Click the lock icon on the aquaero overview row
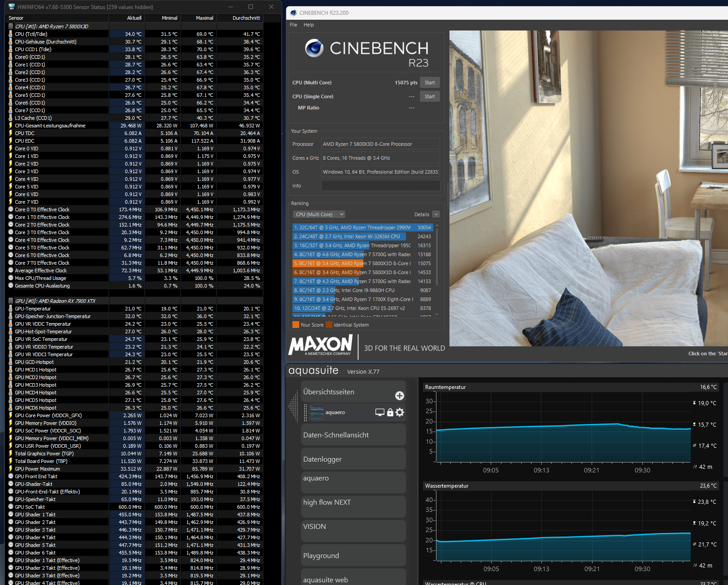728x585 pixels. [x=390, y=412]
